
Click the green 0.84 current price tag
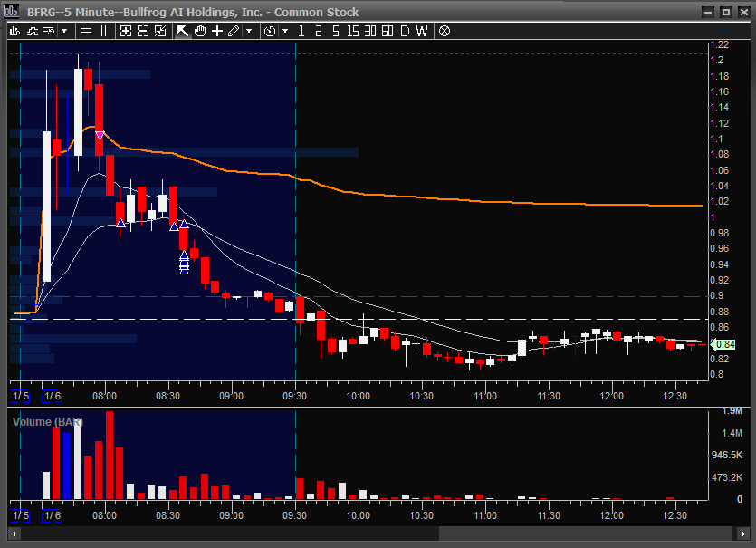coord(723,344)
